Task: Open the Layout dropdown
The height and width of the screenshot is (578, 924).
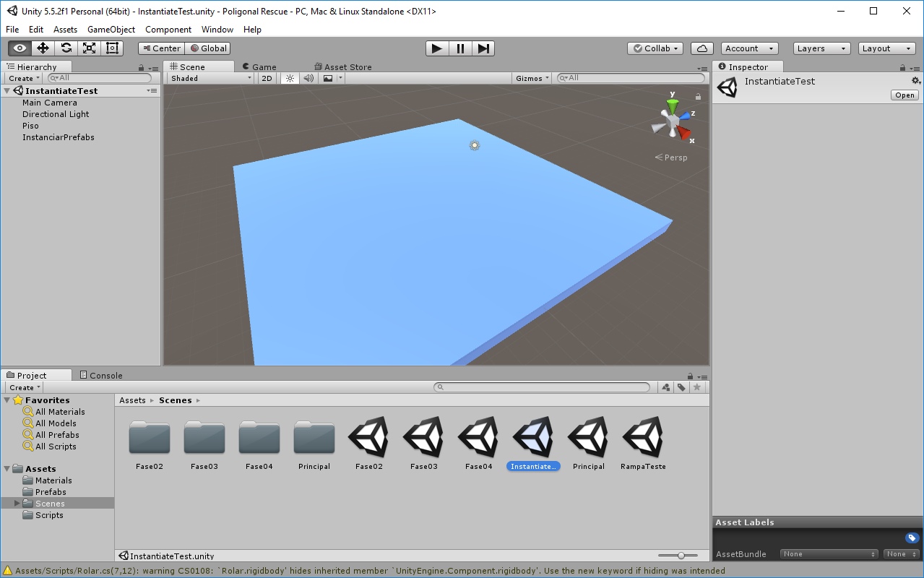Action: pyautogui.click(x=887, y=48)
